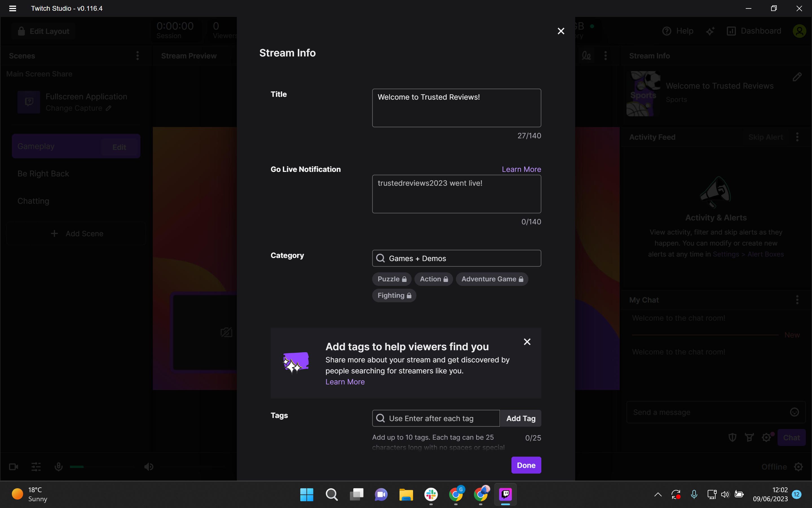
Task: Open Learn More link in tags banner
Action: coord(345,382)
